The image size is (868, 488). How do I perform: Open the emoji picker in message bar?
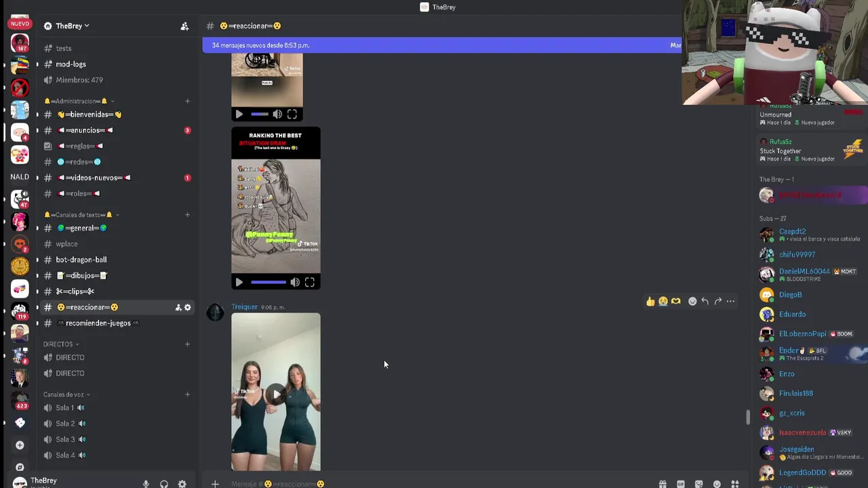tap(717, 484)
